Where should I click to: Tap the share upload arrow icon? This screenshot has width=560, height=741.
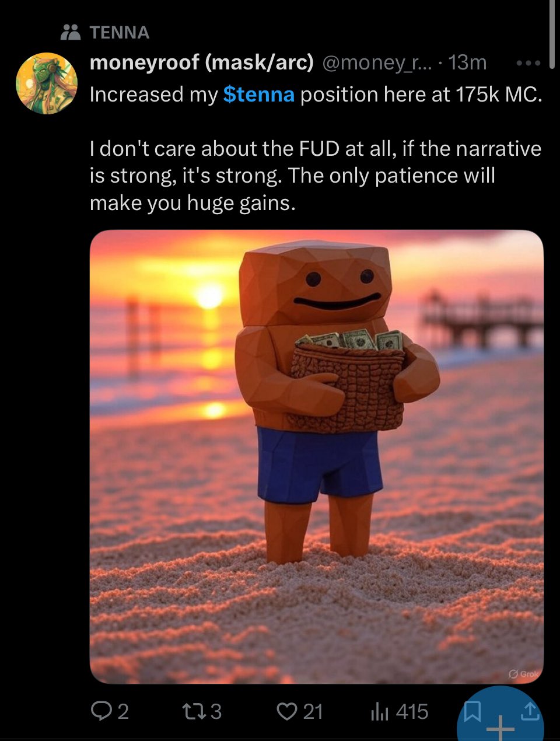pos(529,711)
